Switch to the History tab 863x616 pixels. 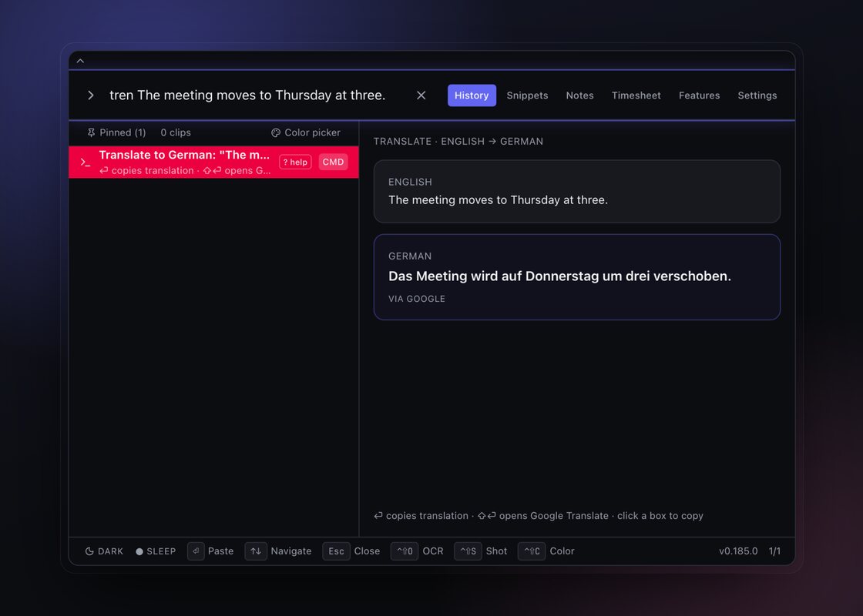point(472,95)
